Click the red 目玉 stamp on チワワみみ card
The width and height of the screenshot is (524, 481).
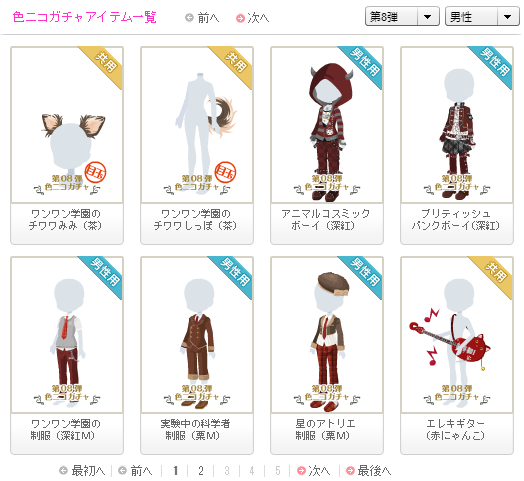pos(95,172)
